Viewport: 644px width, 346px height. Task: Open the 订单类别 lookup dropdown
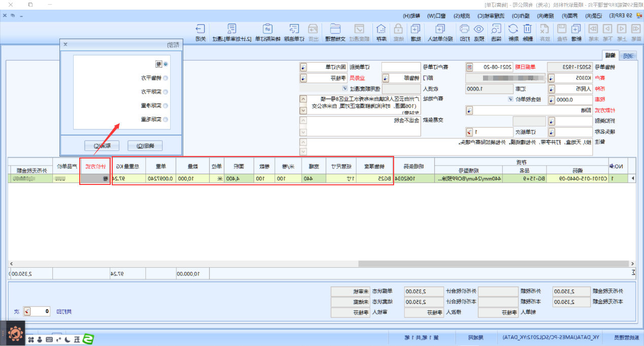pos(303,67)
